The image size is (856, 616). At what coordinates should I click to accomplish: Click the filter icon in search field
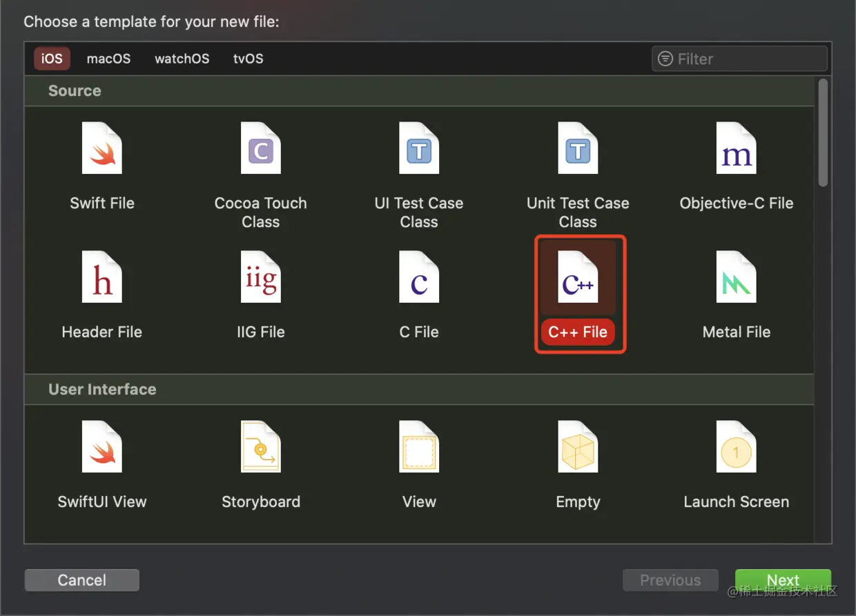pos(665,59)
